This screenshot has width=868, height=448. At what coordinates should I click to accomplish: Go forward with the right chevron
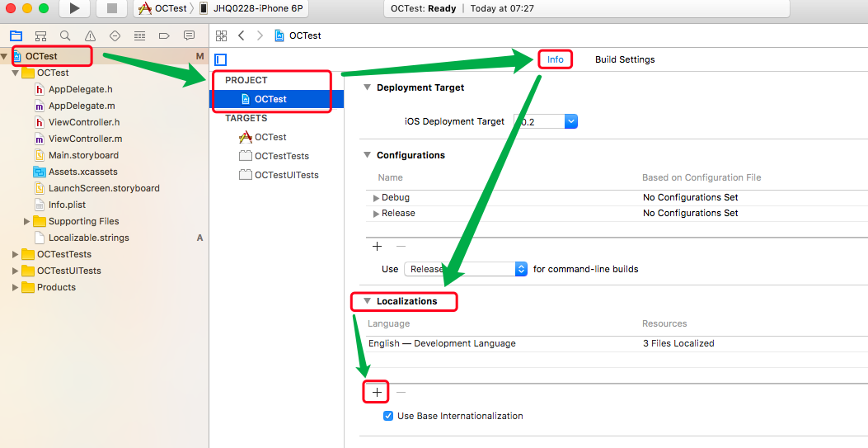(260, 35)
